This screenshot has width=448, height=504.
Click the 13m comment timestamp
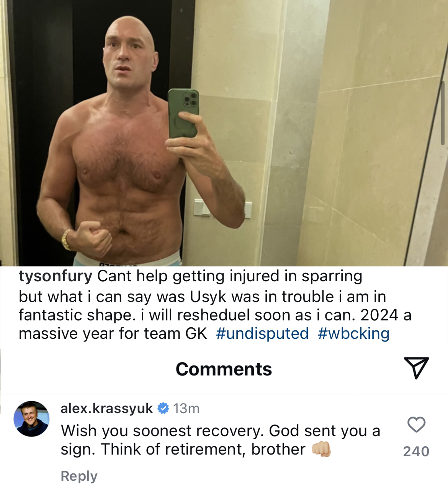coord(186,409)
